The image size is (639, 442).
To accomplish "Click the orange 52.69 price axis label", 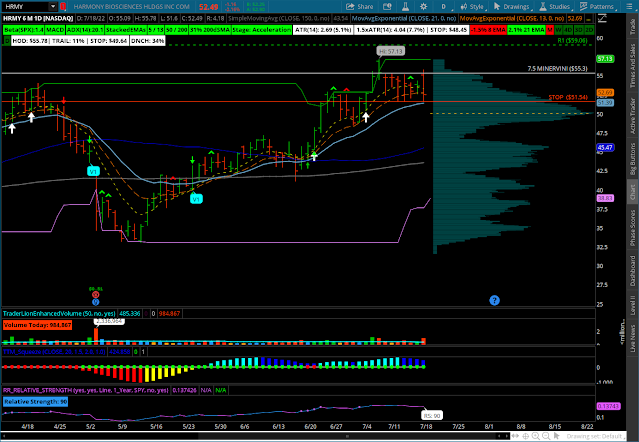I will pos(605,92).
